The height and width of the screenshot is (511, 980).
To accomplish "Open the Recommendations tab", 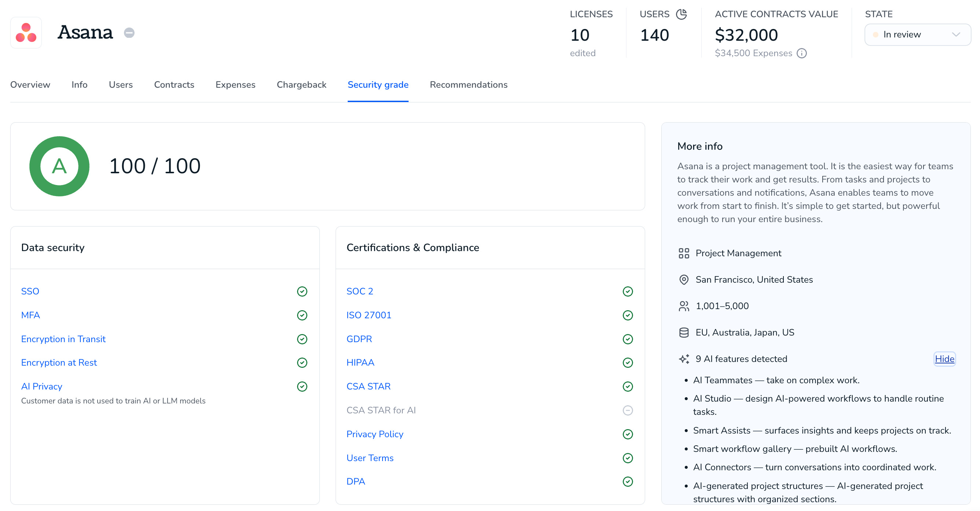I will point(468,84).
